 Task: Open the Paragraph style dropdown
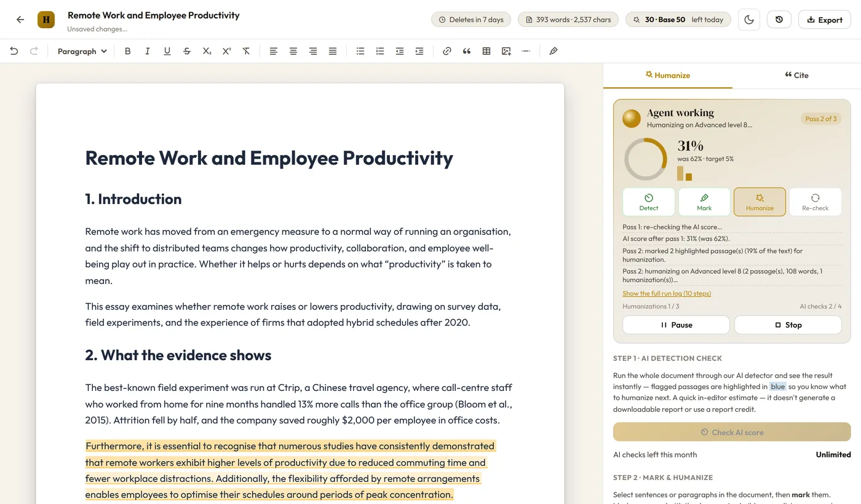pos(82,51)
